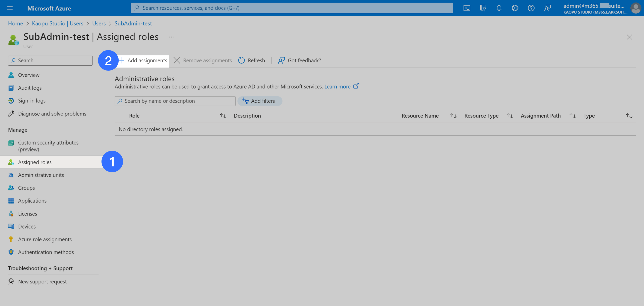This screenshot has height=306, width=644.
Task: Open the notifications bell
Action: pos(499,8)
